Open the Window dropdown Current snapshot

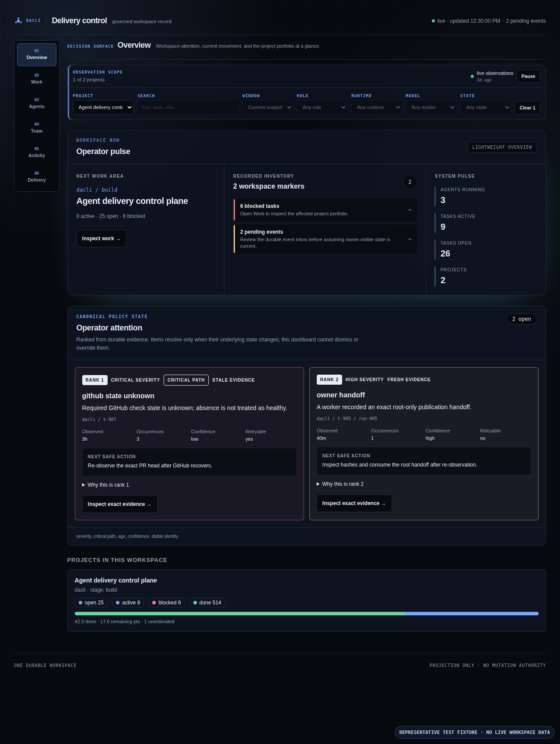pyautogui.click(x=268, y=107)
